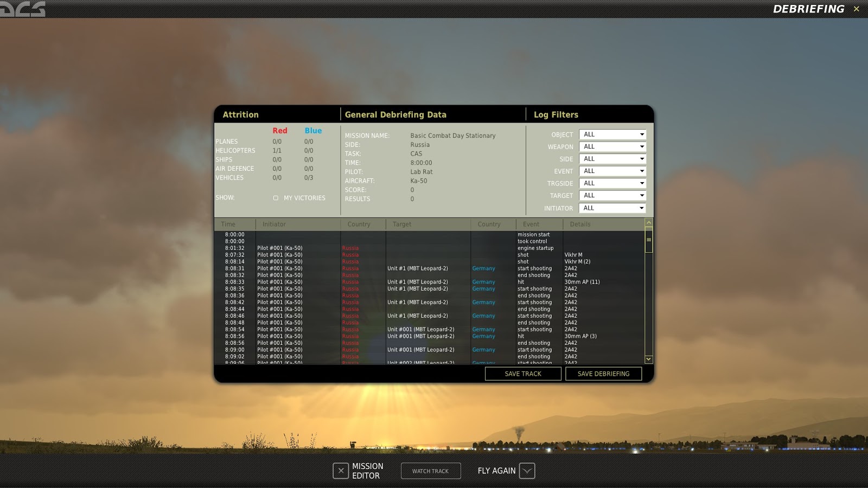Viewport: 868px width, 488px height.
Task: Click the HELICOPTERS attrition row label
Action: point(235,151)
